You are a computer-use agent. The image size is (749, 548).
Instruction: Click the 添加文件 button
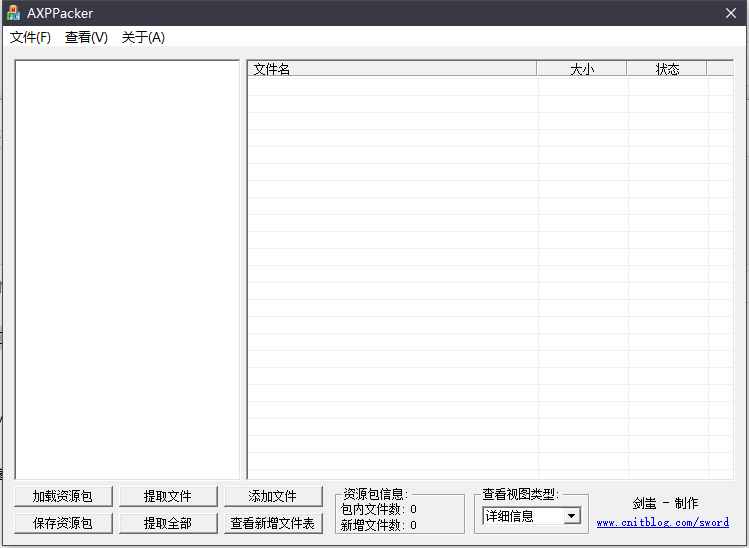click(272, 496)
